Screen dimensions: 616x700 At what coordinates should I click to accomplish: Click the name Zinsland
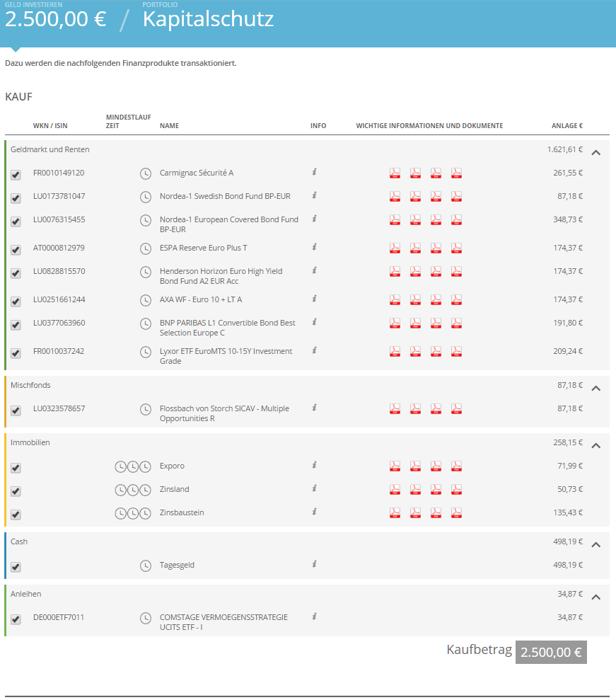[x=175, y=489]
